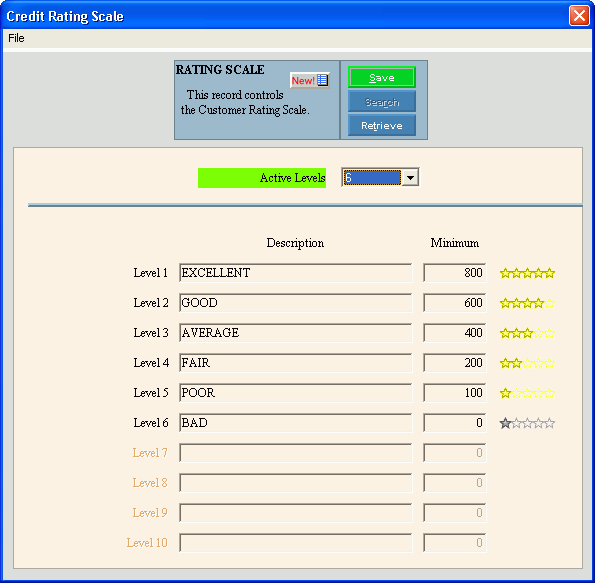This screenshot has height=583, width=595.
Task: Click the five-star rating icon for Level 1
Action: [527, 273]
